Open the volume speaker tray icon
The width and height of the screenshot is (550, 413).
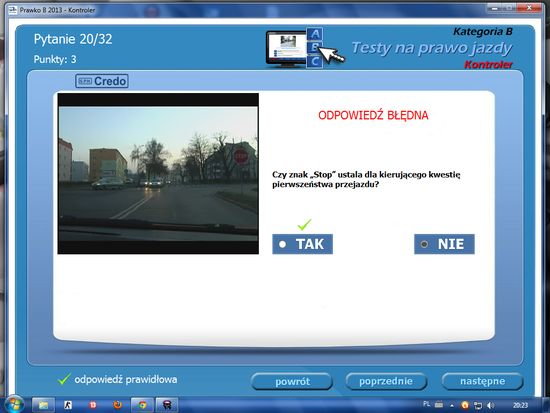490,405
